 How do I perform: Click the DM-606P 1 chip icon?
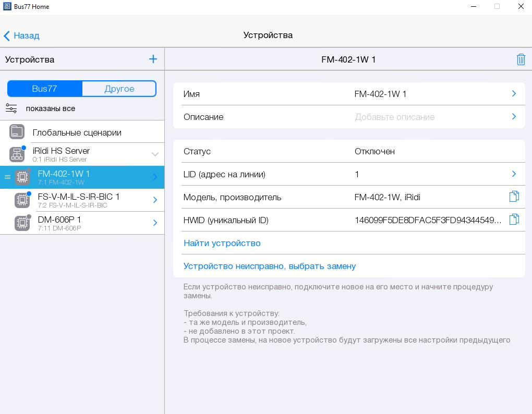(22, 223)
